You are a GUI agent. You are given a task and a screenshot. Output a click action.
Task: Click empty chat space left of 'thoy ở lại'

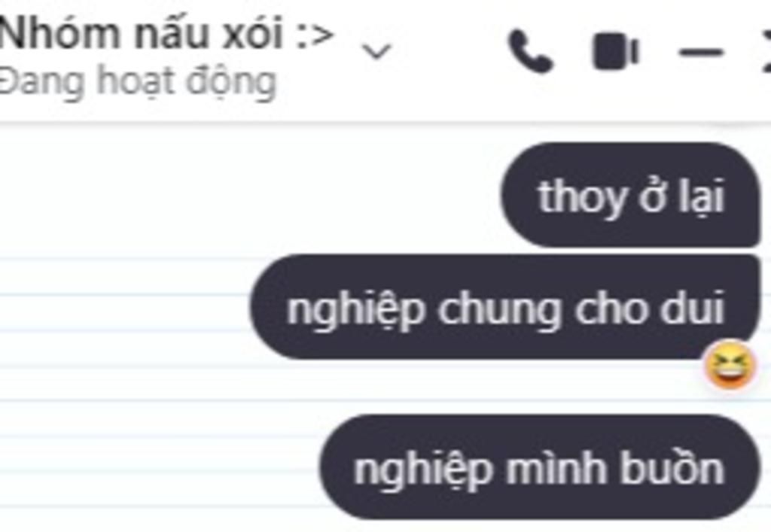pyautogui.click(x=246, y=195)
